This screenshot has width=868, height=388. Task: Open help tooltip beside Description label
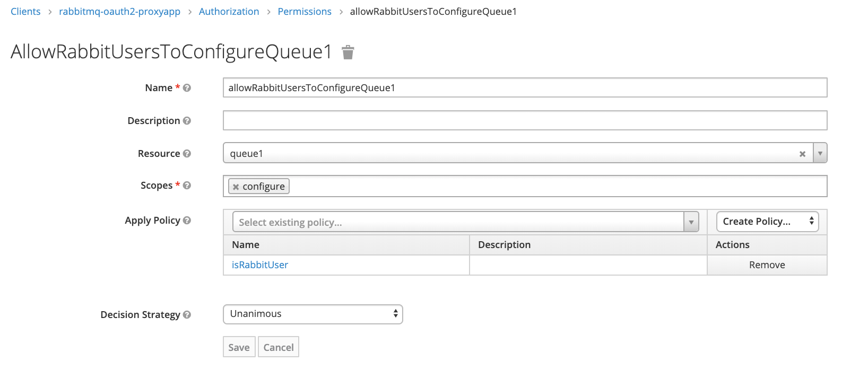[187, 121]
